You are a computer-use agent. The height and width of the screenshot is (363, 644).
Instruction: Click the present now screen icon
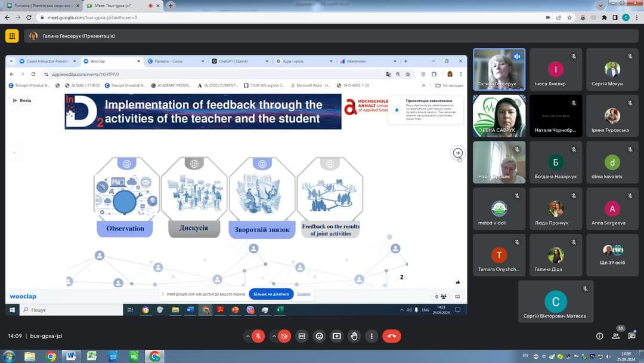(337, 336)
